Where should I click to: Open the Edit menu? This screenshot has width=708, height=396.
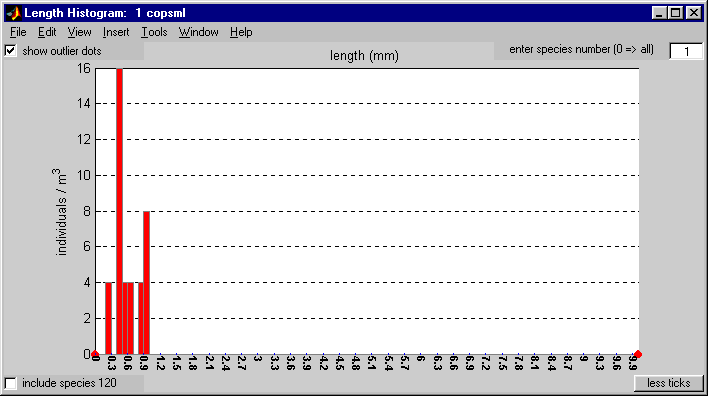(x=47, y=32)
